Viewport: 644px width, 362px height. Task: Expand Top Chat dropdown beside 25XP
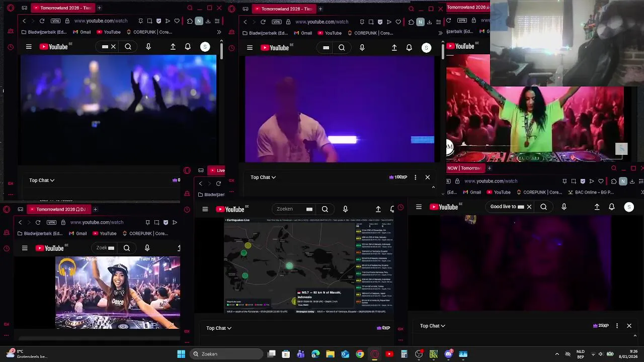[x=433, y=326]
